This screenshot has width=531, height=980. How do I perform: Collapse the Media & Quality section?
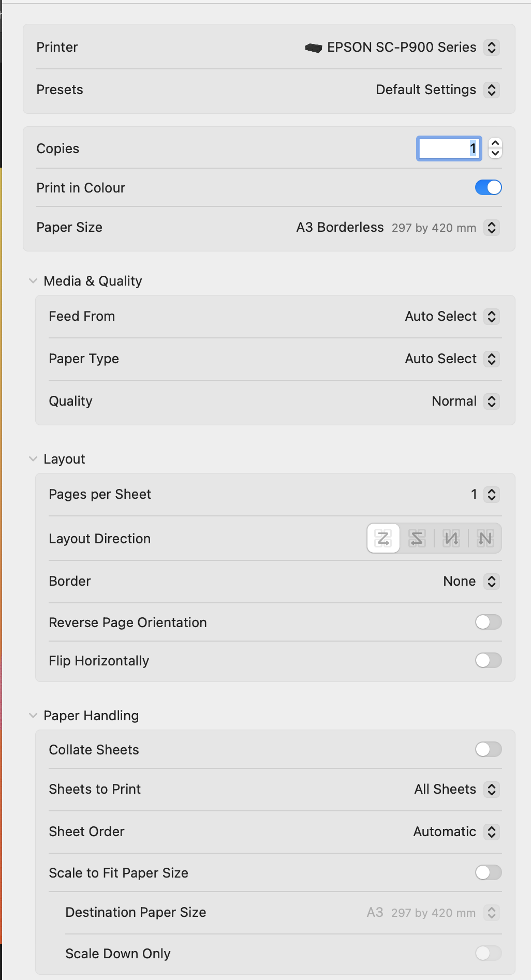click(33, 280)
